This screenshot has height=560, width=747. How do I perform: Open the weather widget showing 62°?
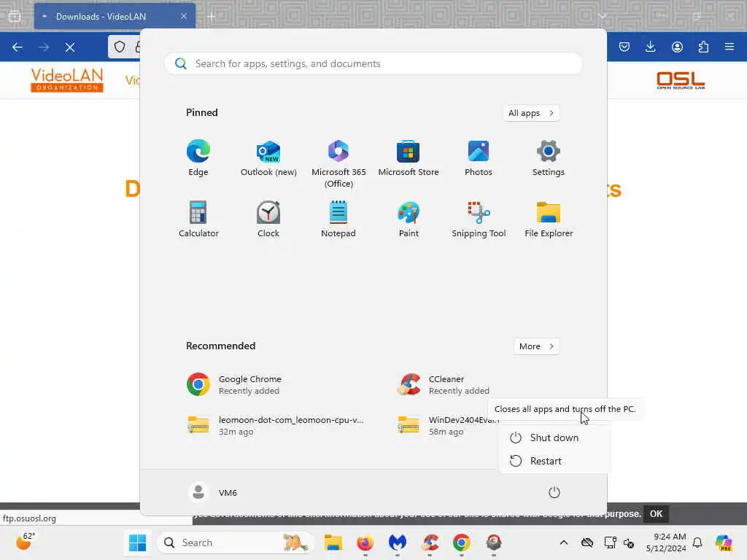[x=26, y=542]
